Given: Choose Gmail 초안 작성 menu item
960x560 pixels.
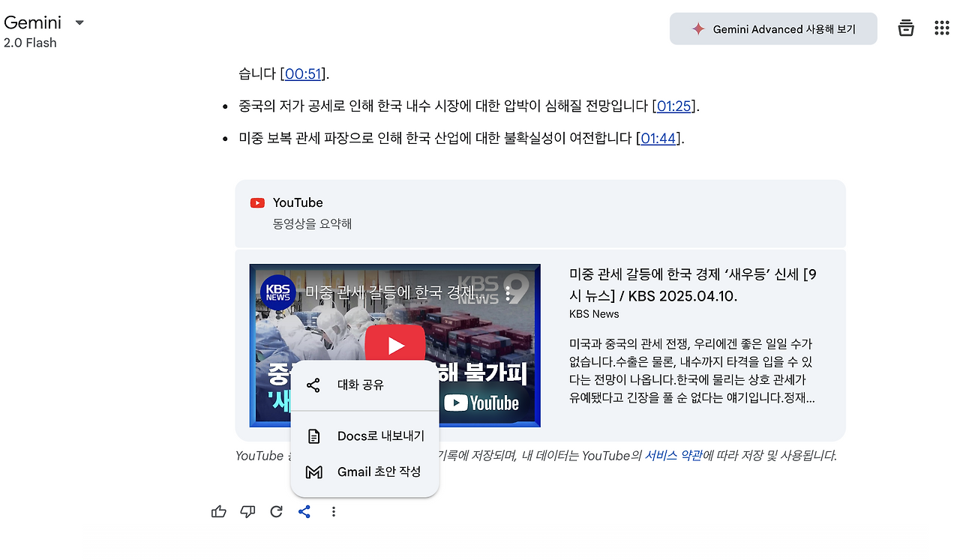Looking at the screenshot, I should tap(364, 472).
